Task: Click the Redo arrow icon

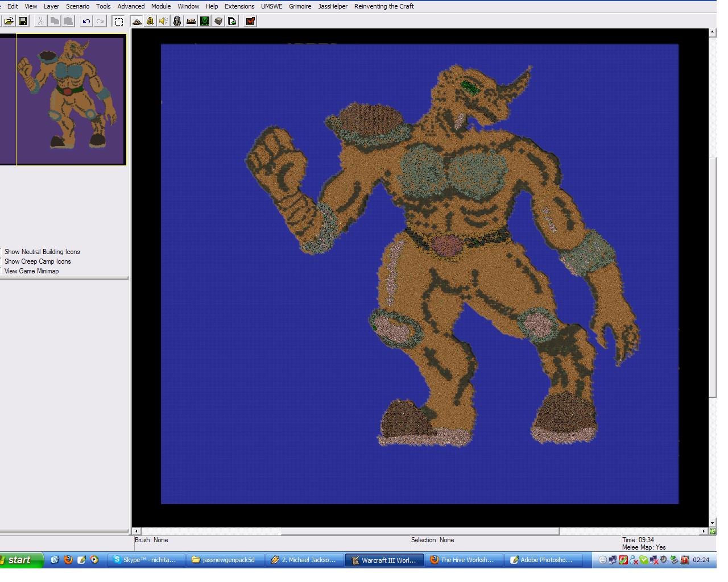Action: [100, 21]
